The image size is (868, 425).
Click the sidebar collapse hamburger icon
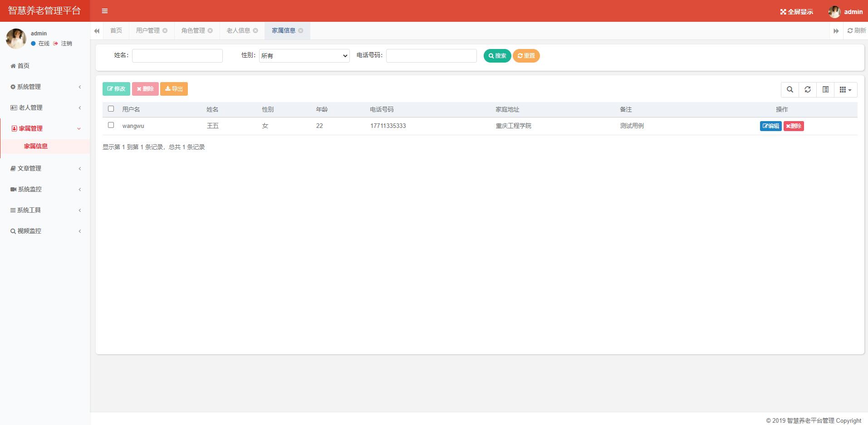105,11
